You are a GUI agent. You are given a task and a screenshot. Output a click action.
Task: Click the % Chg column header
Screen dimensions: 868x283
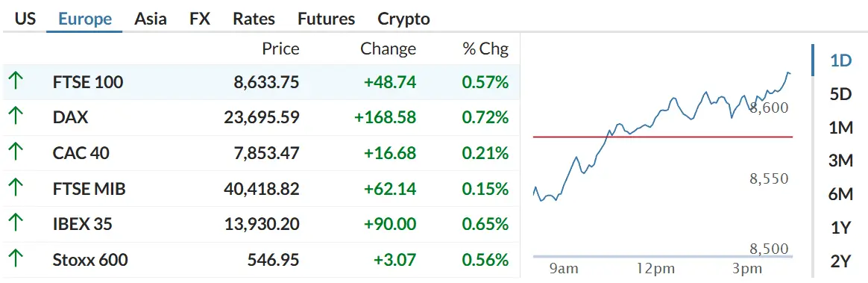coord(485,49)
